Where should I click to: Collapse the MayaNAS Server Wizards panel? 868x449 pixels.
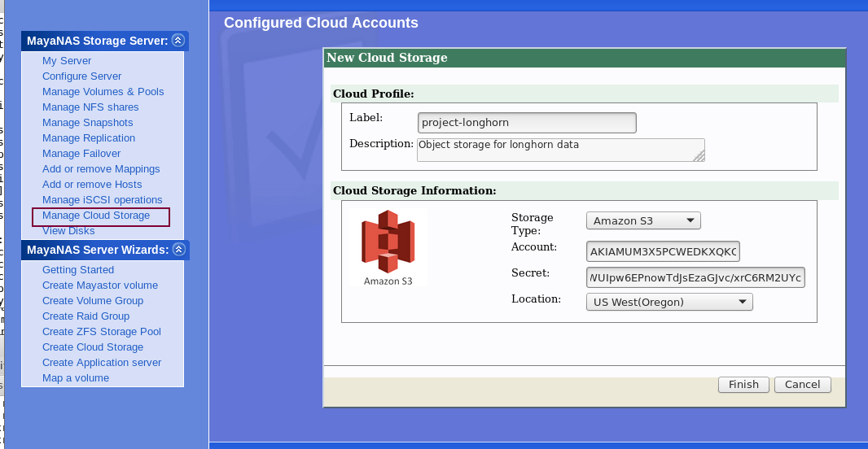coord(179,250)
